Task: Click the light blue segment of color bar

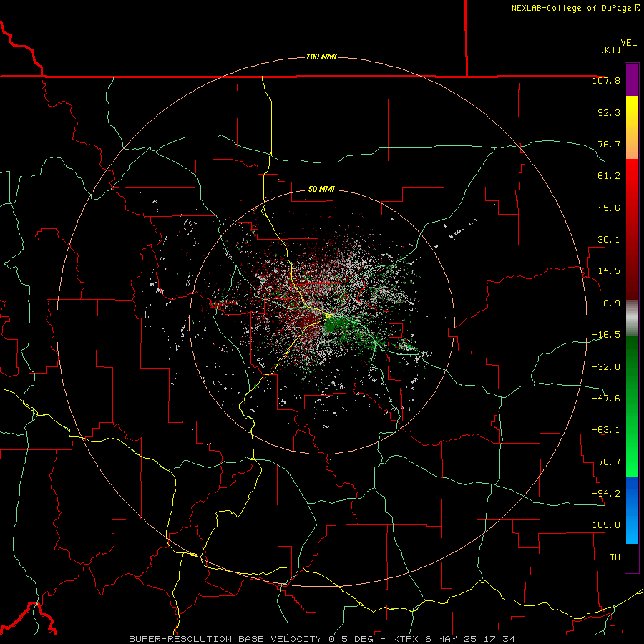Action: coord(632,528)
